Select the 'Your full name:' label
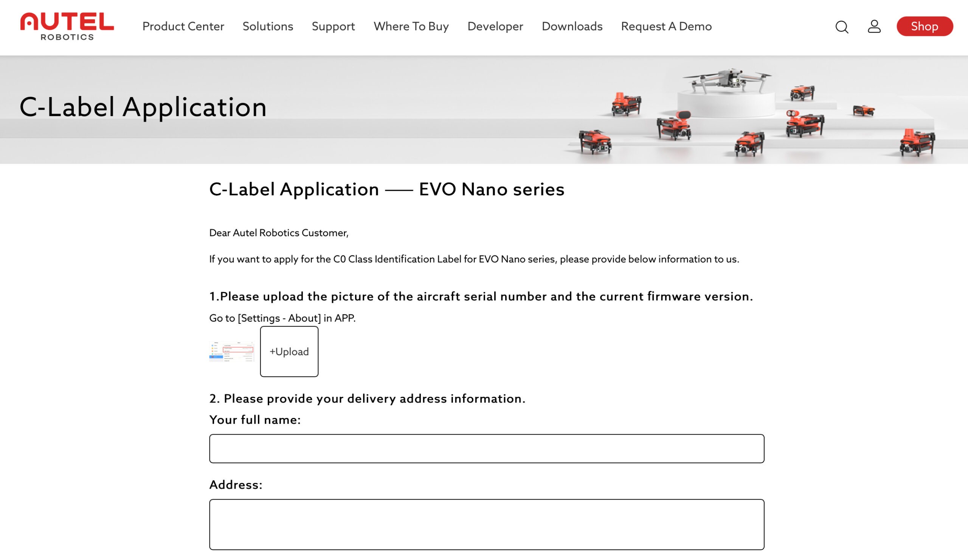968x560 pixels. (x=255, y=419)
